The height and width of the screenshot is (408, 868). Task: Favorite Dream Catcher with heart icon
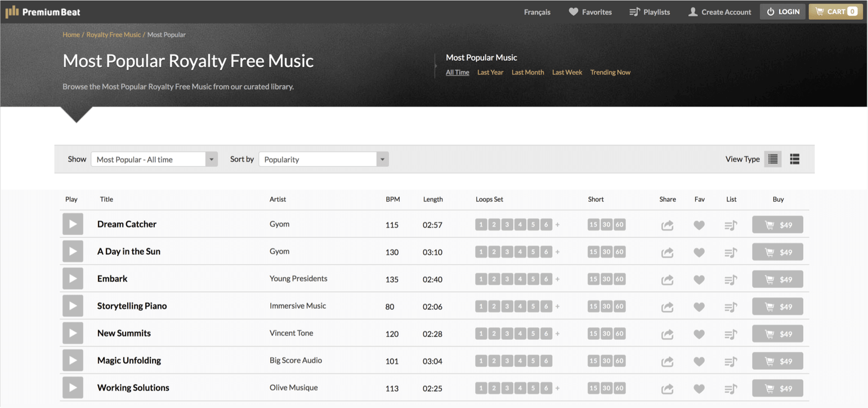coord(699,225)
